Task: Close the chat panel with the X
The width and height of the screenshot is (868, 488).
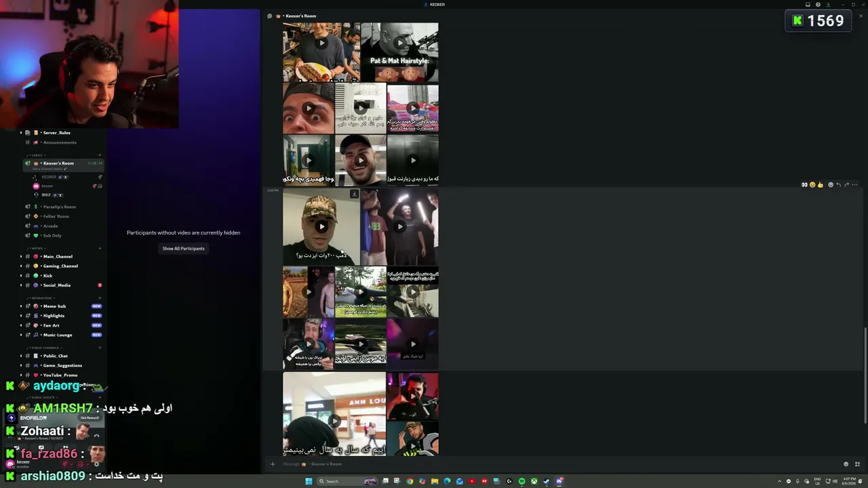Action: coord(861,16)
